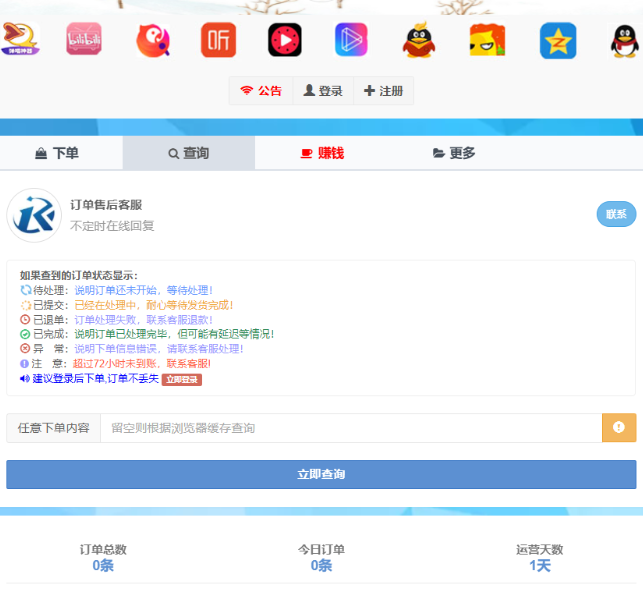Viewport: 643px width, 596px height.
Task: Click 如果查到的订单状态显示 heading
Action: 79,275
